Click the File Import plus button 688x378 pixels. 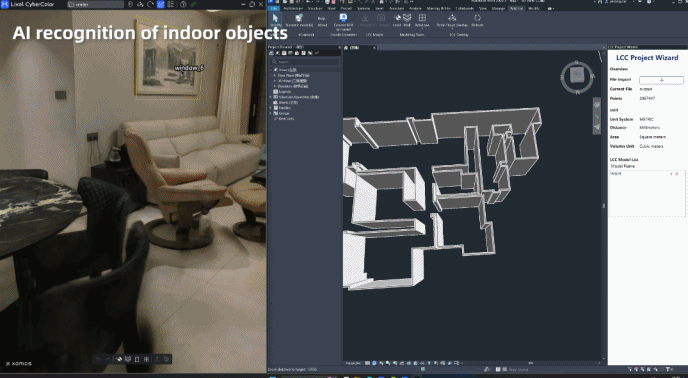pos(661,80)
